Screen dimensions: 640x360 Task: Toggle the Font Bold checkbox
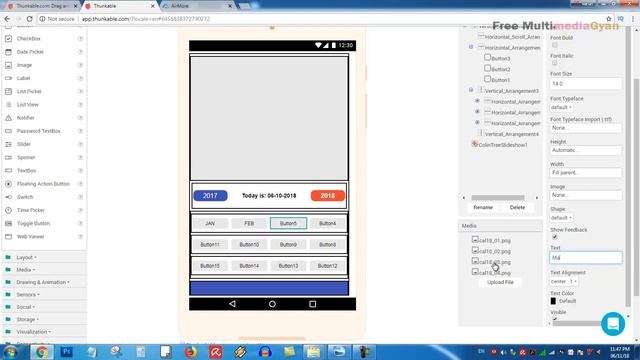(x=554, y=45)
